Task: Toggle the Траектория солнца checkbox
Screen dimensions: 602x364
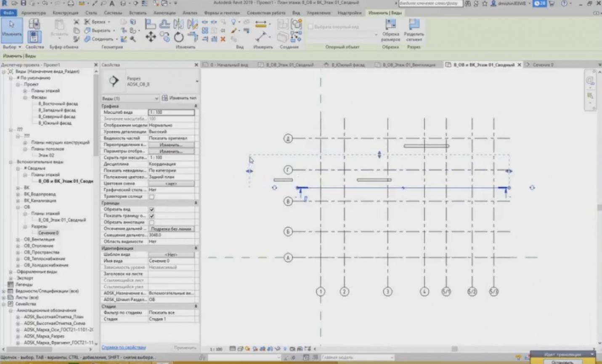Action: (151, 197)
